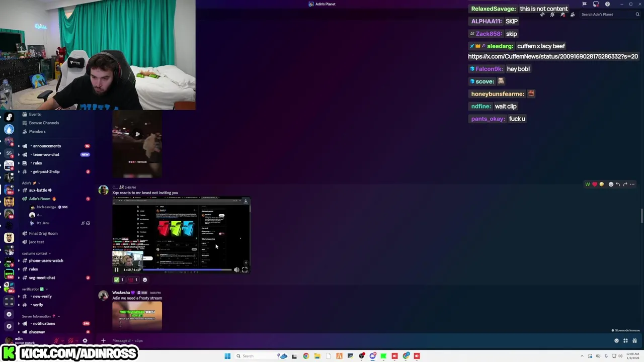Image resolution: width=644 pixels, height=362 pixels.
Task: Open the announcements channel
Action: click(x=46, y=146)
